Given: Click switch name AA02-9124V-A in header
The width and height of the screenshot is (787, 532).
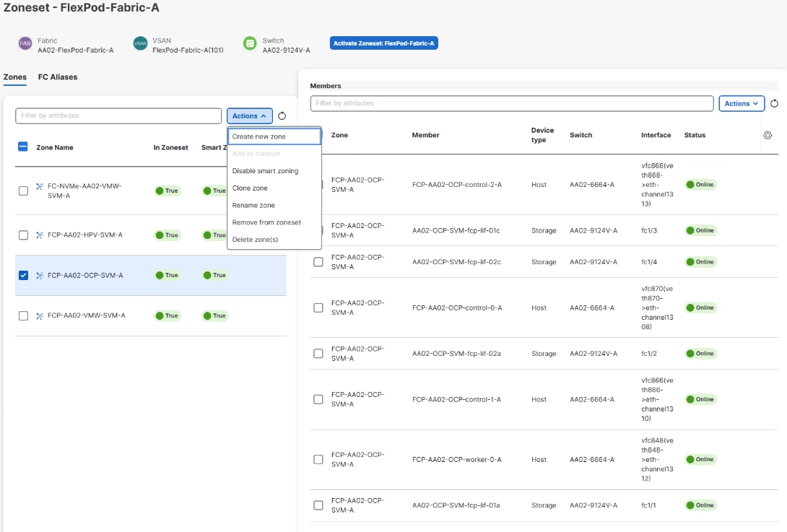Looking at the screenshot, I should click(286, 51).
